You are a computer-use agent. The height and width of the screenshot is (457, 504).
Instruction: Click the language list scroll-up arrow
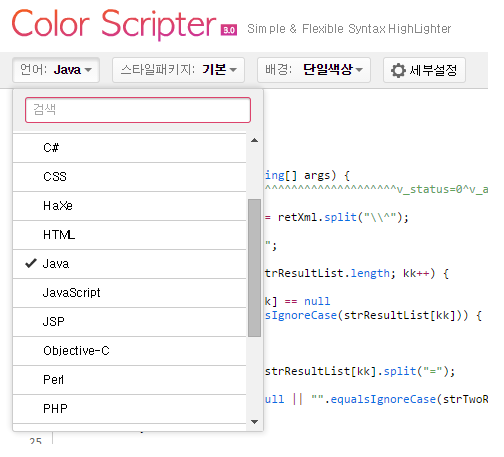254,140
